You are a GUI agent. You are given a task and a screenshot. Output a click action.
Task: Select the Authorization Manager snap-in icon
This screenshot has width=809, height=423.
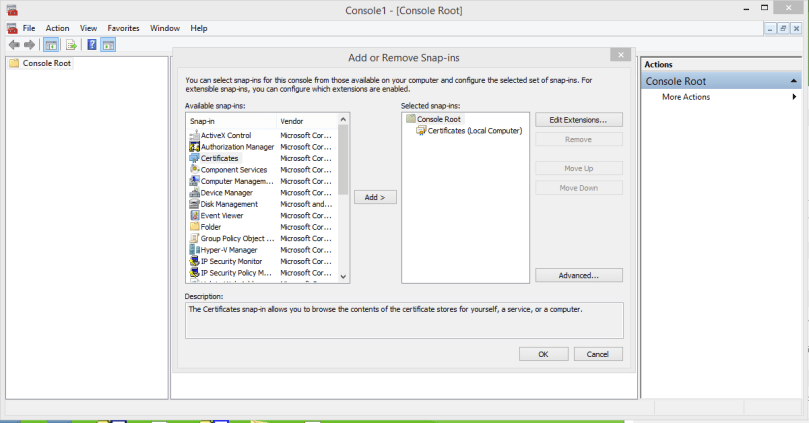[195, 147]
